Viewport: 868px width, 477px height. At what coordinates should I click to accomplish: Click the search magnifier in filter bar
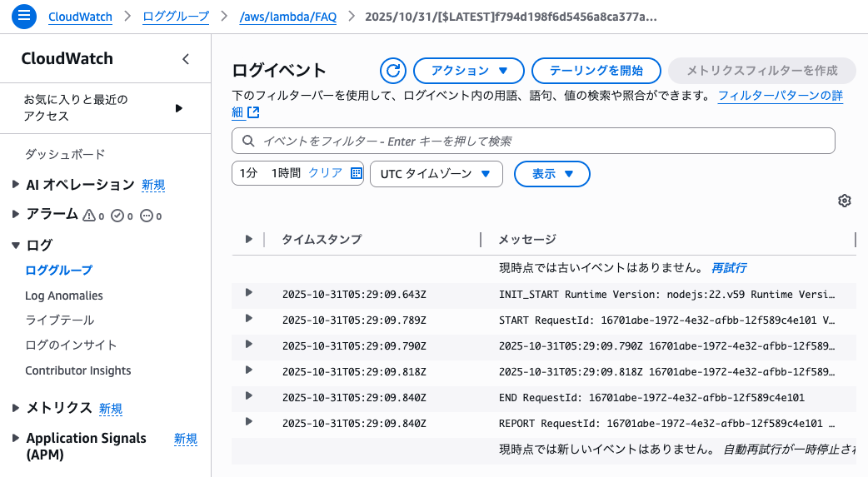(248, 142)
